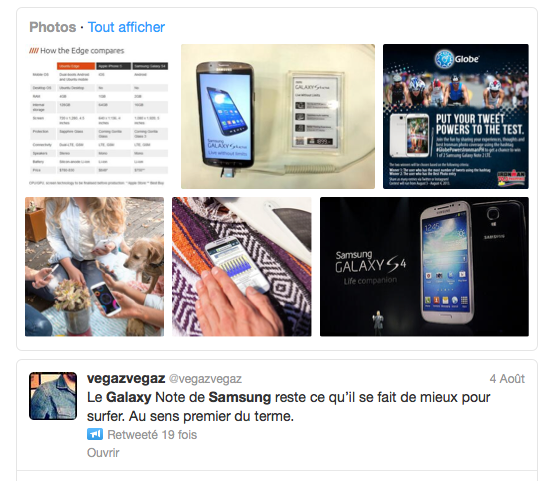Screen dimensions: 549x481
Task: Open the photo of hand holding phone
Action: click(x=242, y=266)
